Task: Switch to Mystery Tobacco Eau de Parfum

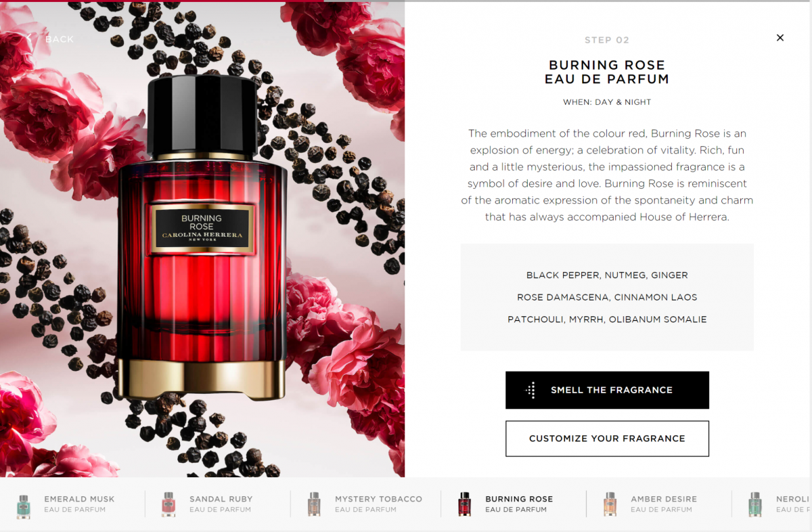Action: click(365, 504)
